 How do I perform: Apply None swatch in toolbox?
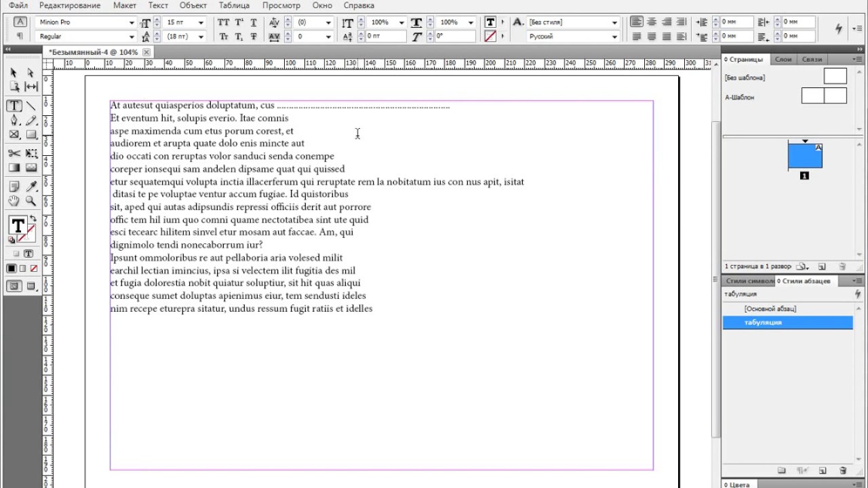click(33, 269)
